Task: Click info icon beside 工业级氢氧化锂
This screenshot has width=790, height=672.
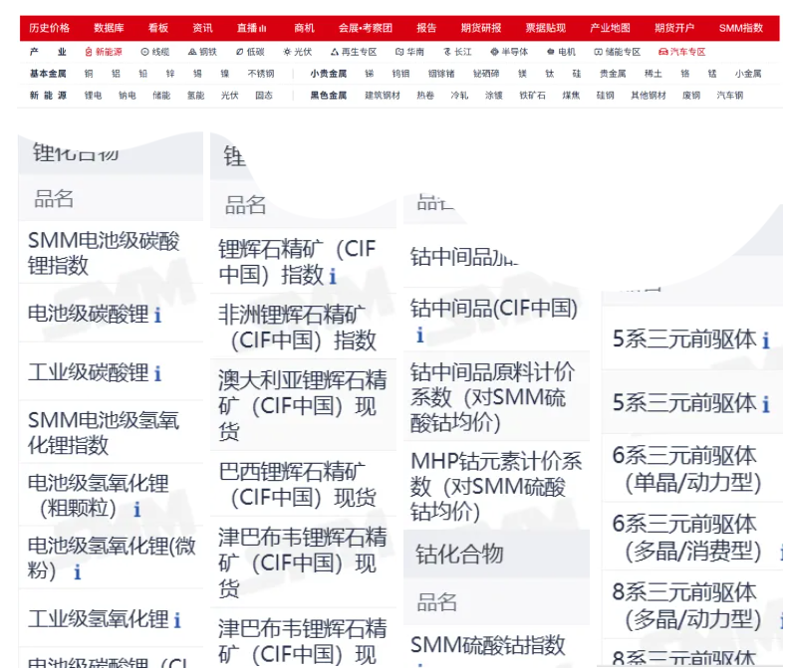Action: pyautogui.click(x=177, y=620)
